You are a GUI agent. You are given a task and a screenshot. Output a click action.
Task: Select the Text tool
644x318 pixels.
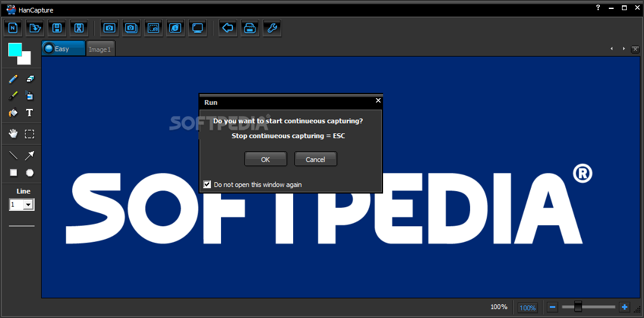pyautogui.click(x=30, y=113)
